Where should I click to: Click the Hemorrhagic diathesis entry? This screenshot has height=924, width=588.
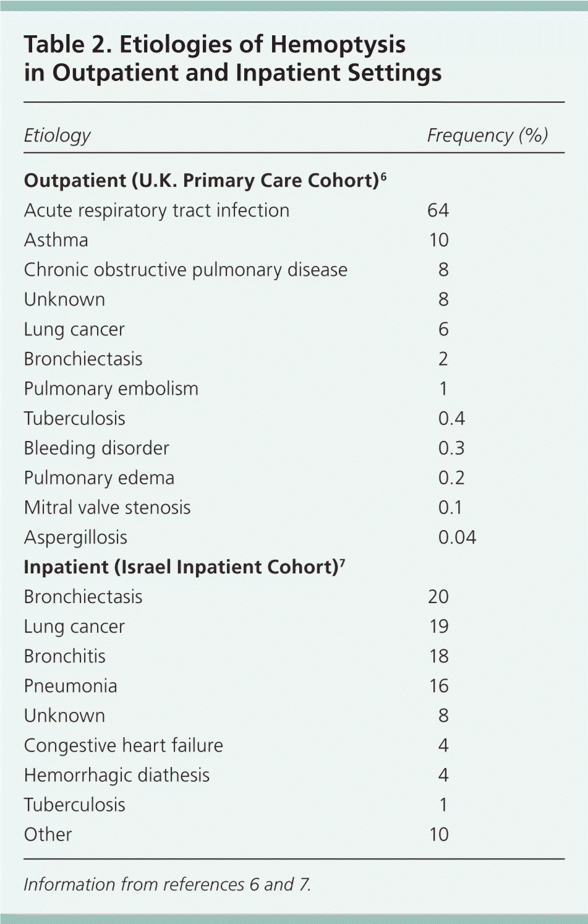tap(117, 775)
